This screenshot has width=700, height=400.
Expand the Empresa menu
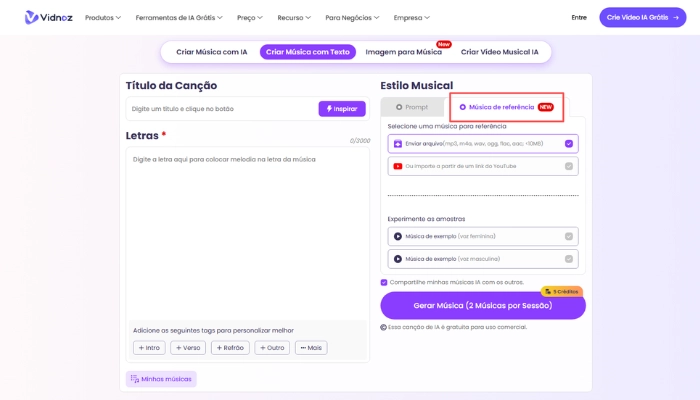[411, 18]
